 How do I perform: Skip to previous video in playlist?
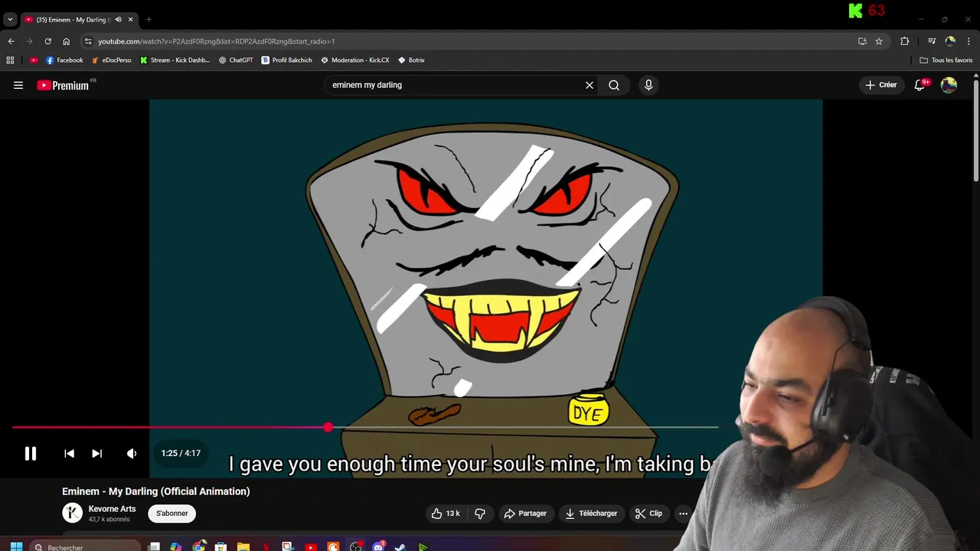click(x=69, y=454)
